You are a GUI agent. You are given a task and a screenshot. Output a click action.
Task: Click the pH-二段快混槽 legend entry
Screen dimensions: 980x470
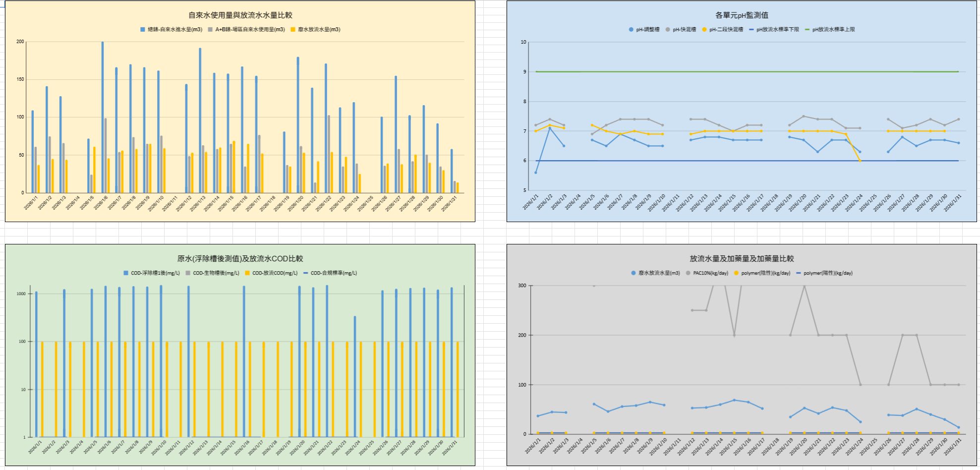pyautogui.click(x=726, y=30)
